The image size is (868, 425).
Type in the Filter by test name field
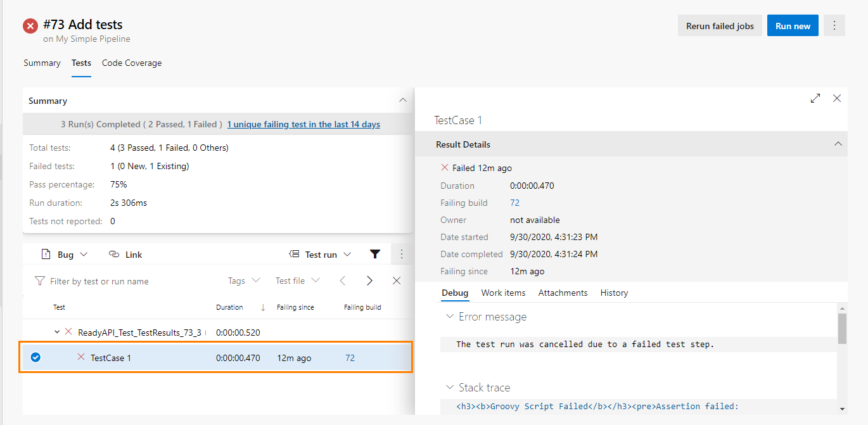pos(127,281)
